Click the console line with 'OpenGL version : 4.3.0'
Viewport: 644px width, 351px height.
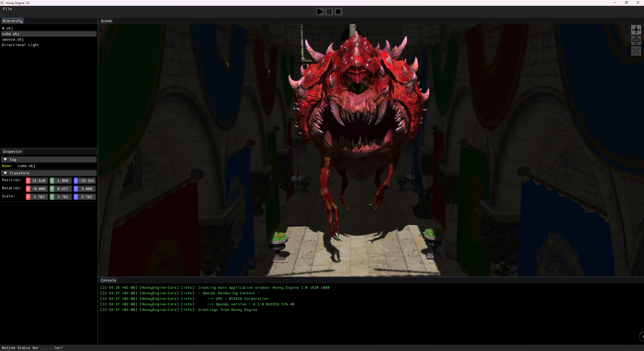tap(197, 304)
